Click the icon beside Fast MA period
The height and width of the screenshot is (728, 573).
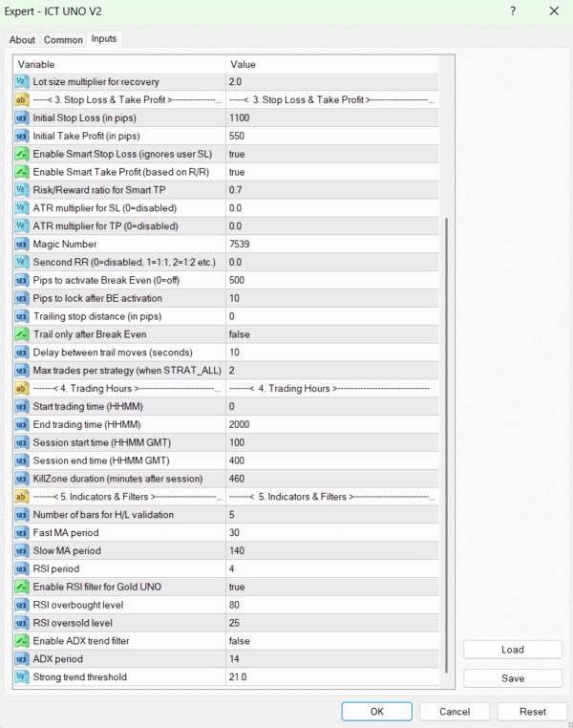[x=21, y=533]
